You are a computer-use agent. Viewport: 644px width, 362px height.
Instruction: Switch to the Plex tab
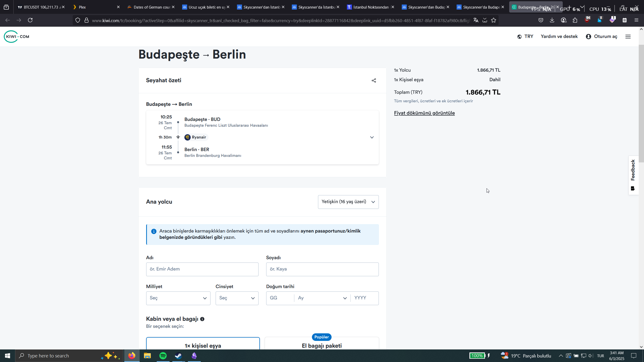tap(96, 7)
